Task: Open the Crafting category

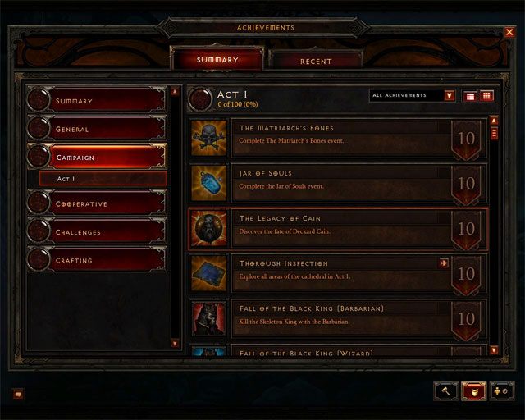Action: (x=97, y=260)
